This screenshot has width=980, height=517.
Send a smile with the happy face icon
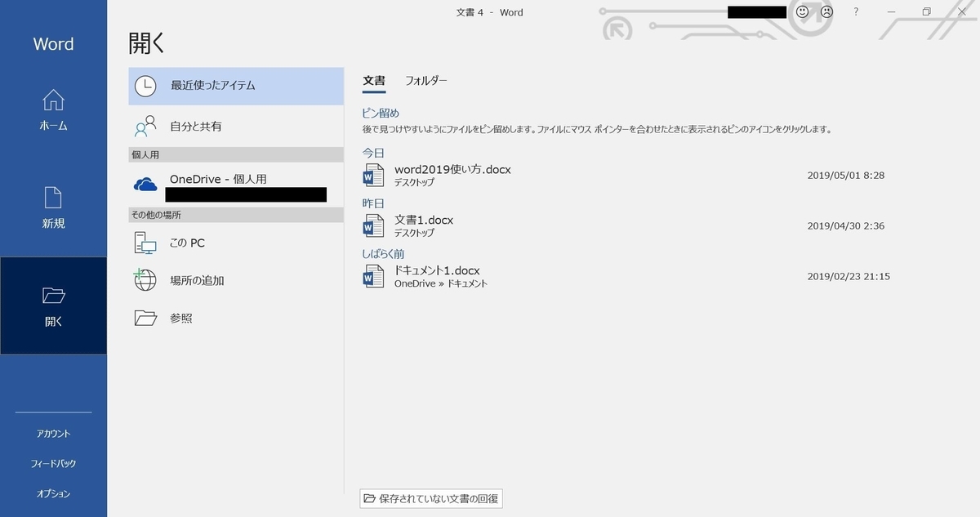(x=803, y=12)
